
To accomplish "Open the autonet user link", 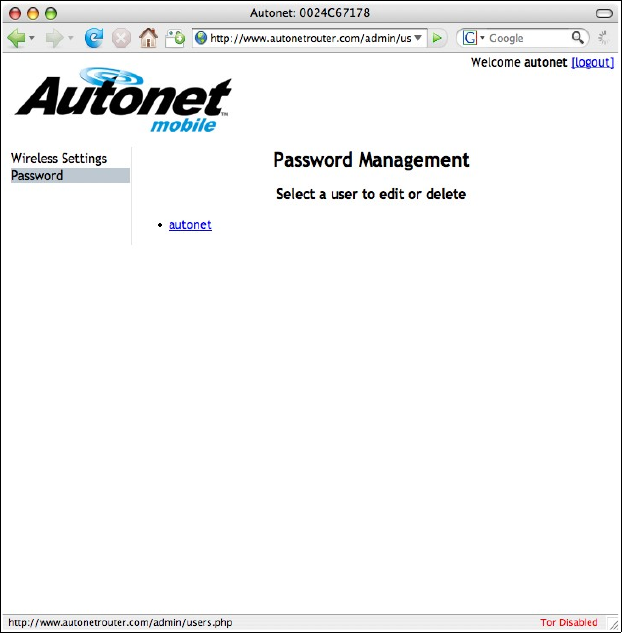I will point(190,225).
